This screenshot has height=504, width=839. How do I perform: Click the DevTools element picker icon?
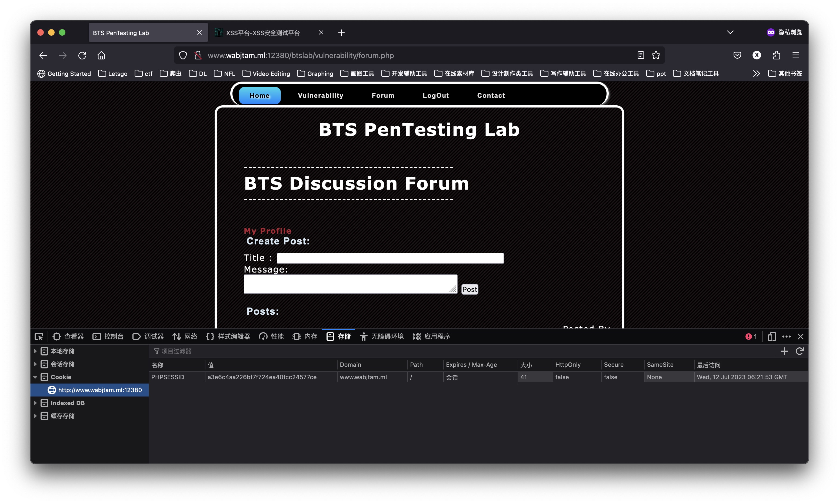click(39, 336)
